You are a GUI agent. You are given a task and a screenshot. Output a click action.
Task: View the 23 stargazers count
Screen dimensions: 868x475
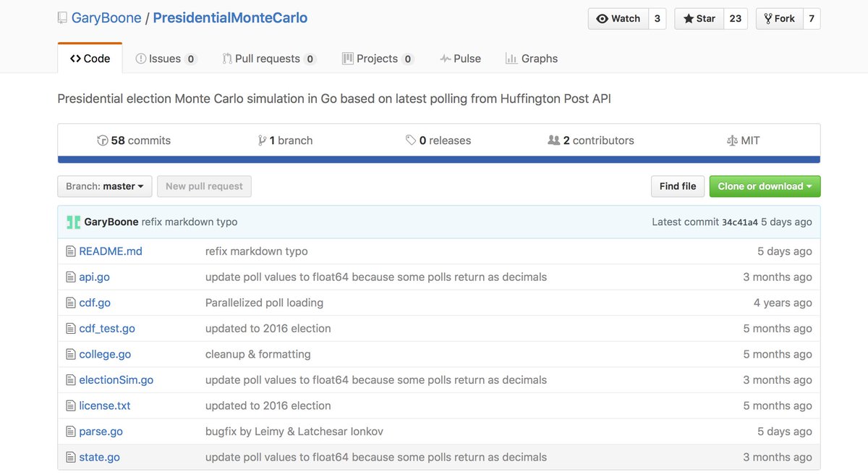click(x=736, y=19)
